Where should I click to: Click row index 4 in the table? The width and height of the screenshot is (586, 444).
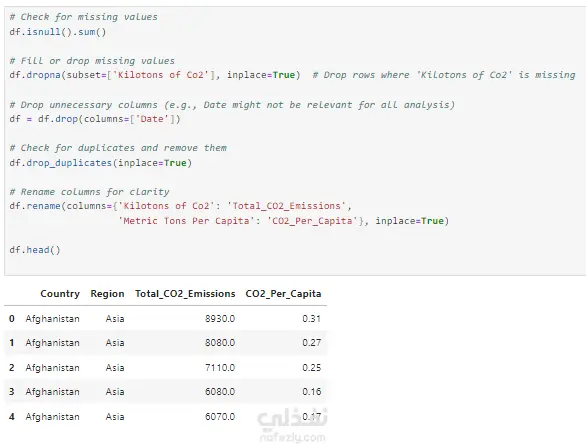point(12,417)
